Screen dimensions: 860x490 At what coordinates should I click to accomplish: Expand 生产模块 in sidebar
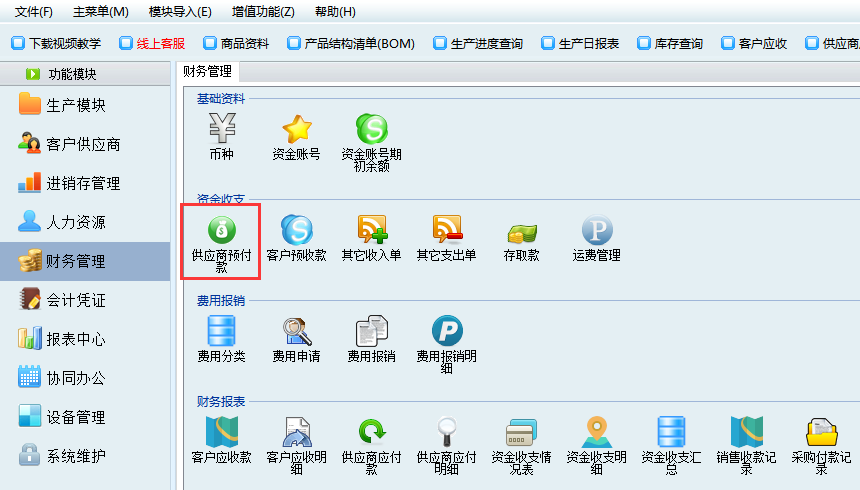[76, 105]
